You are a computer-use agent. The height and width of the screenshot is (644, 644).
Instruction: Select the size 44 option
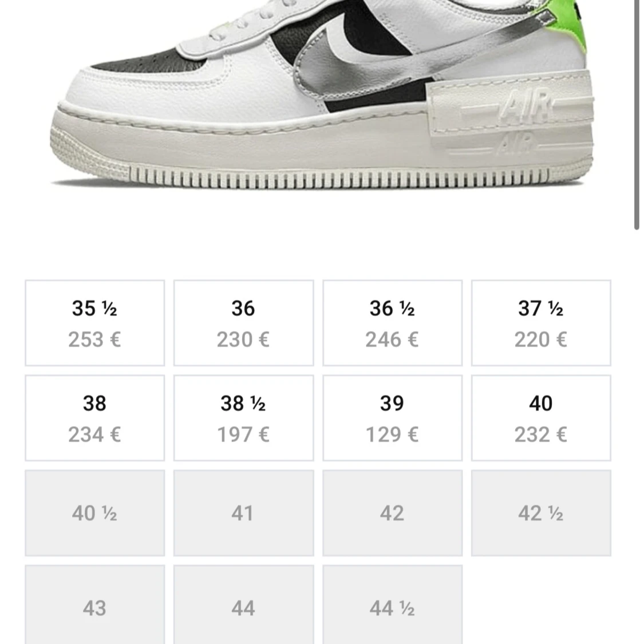(243, 607)
